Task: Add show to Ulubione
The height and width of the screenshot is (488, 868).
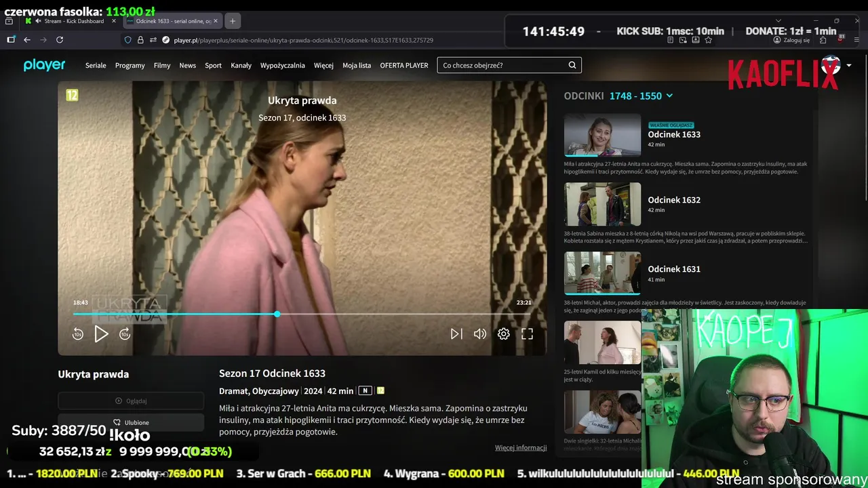Action: (x=131, y=422)
